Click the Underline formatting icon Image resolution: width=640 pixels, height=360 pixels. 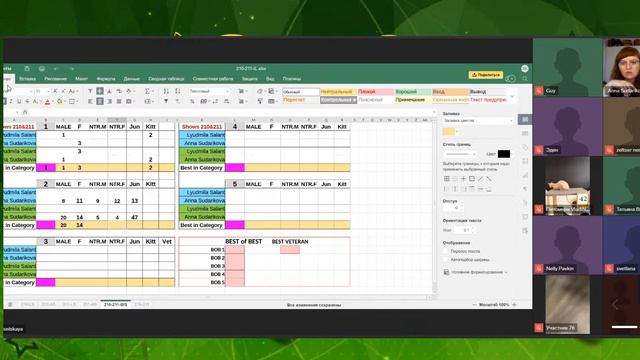coord(18,101)
